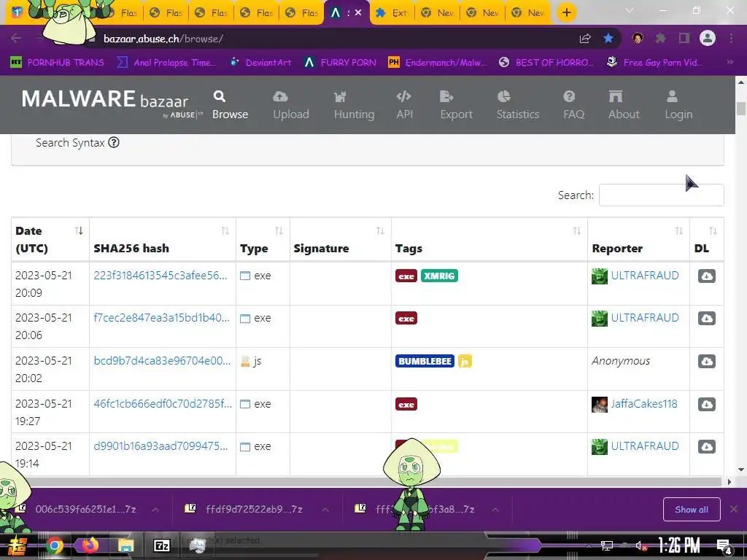Open the About nav item
Screen dimensions: 747x560
[x=624, y=105]
